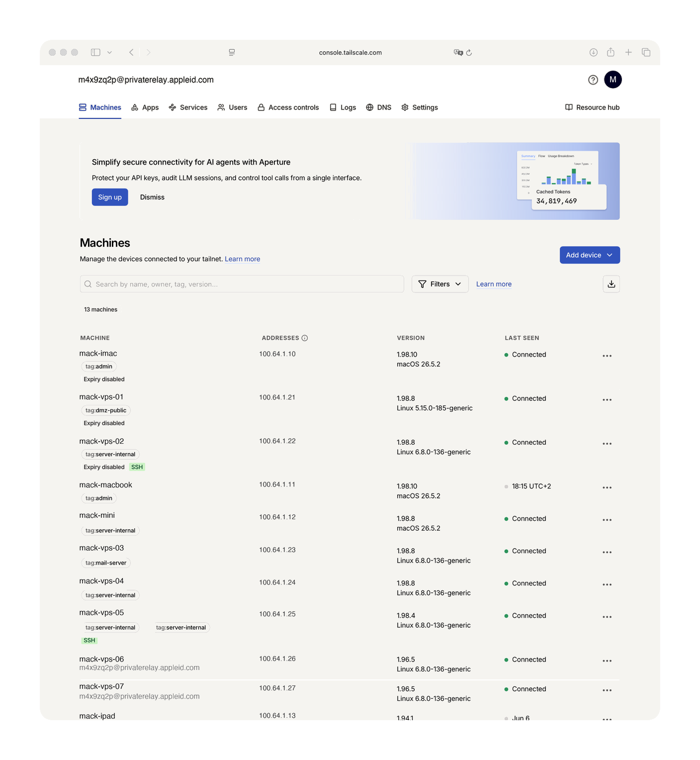This screenshot has width=700, height=760.
Task: Switch to the Apps tab
Action: click(x=145, y=107)
